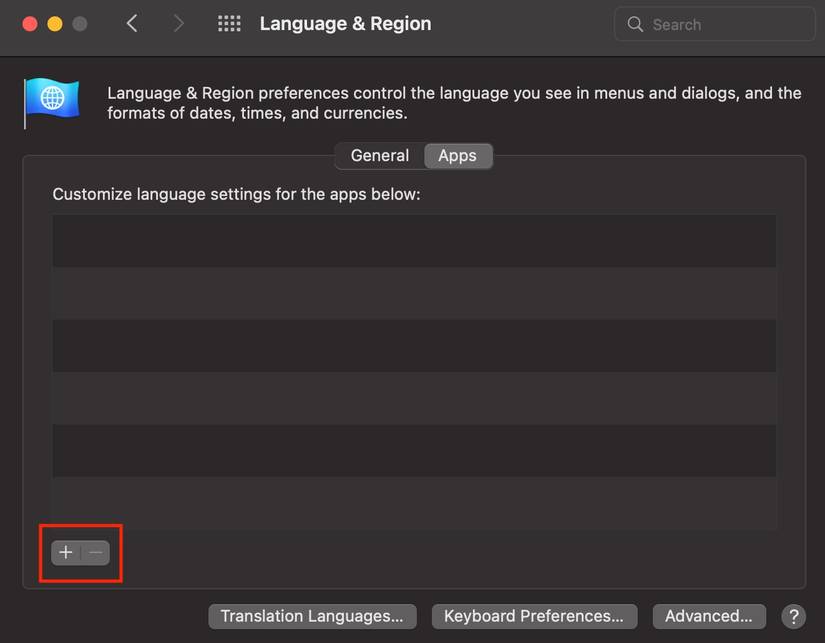
Task: Select the first row of the app list
Action: pos(414,240)
